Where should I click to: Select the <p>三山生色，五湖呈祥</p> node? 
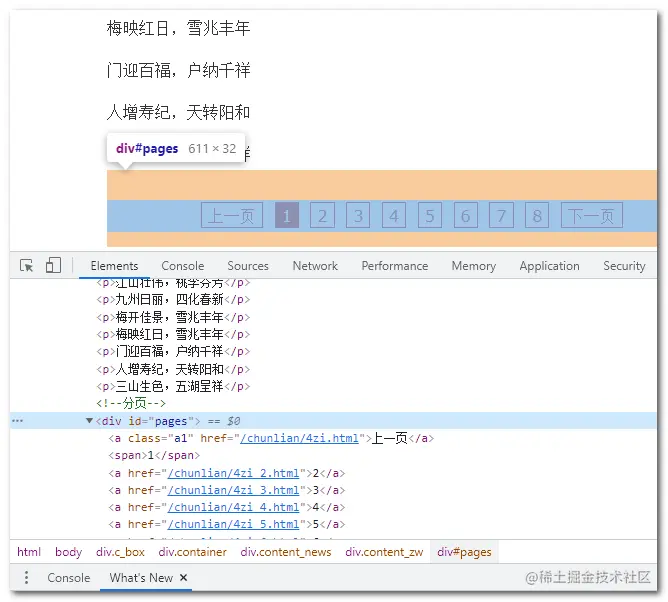[x=173, y=386]
